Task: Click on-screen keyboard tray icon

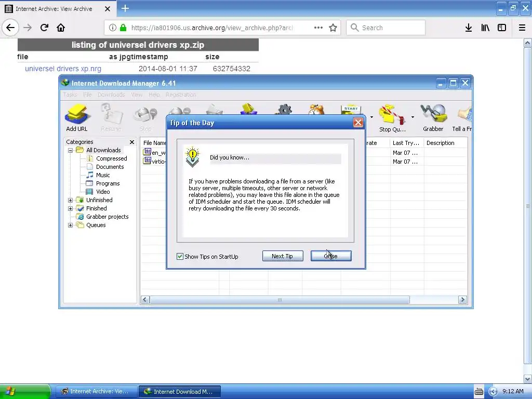Action: (x=478, y=391)
